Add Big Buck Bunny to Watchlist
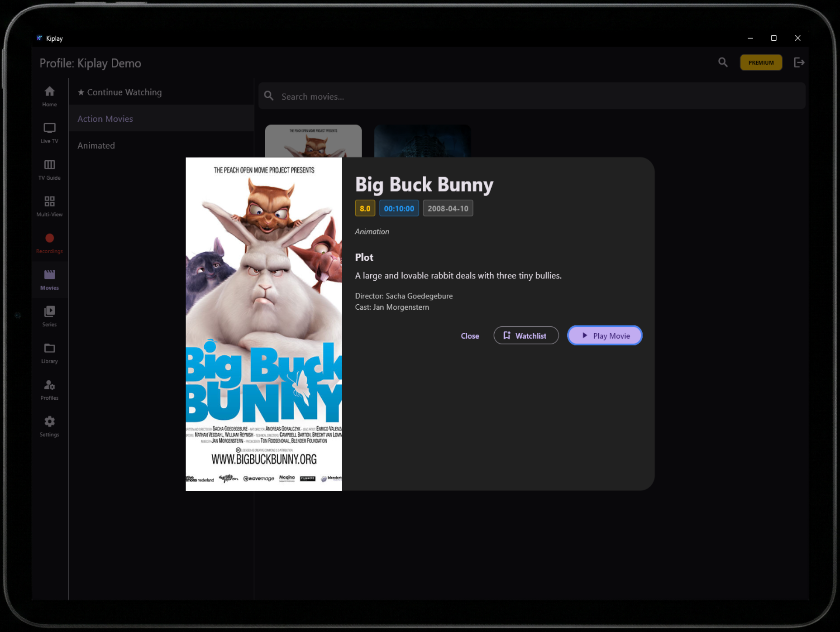The image size is (840, 632). pos(525,335)
